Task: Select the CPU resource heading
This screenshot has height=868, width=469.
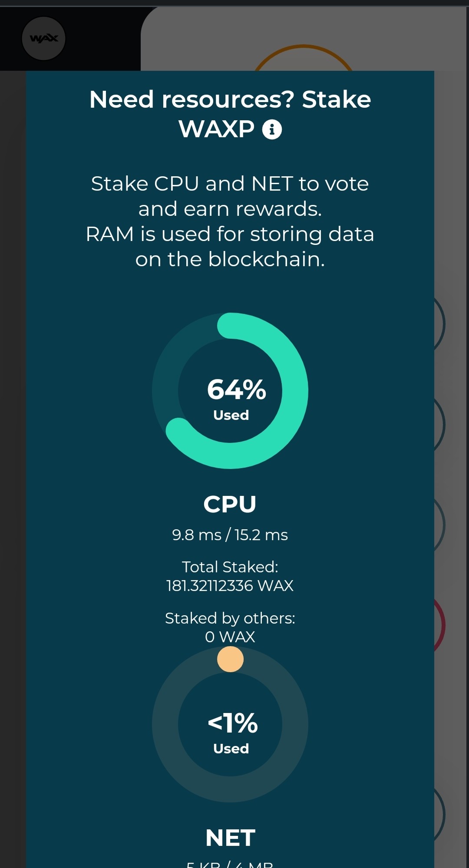Action: (x=230, y=504)
